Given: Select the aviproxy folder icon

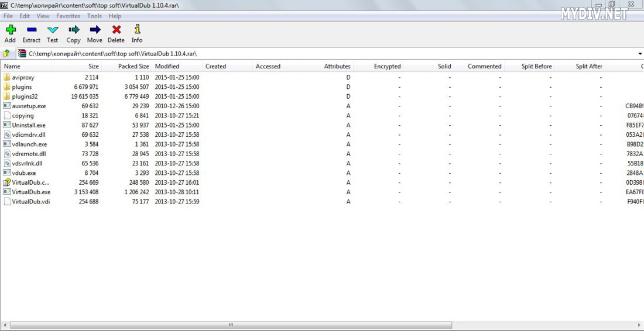Looking at the screenshot, I should pos(6,77).
